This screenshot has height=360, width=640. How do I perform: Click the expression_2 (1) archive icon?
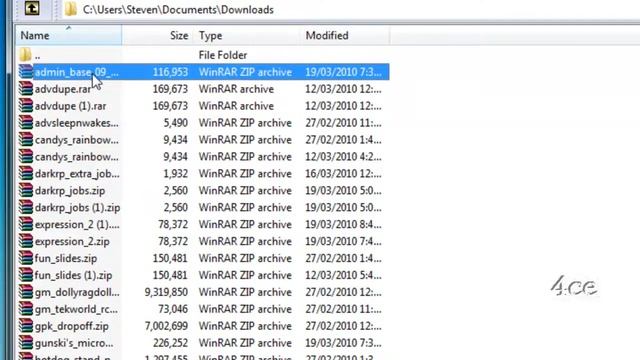click(x=26, y=224)
